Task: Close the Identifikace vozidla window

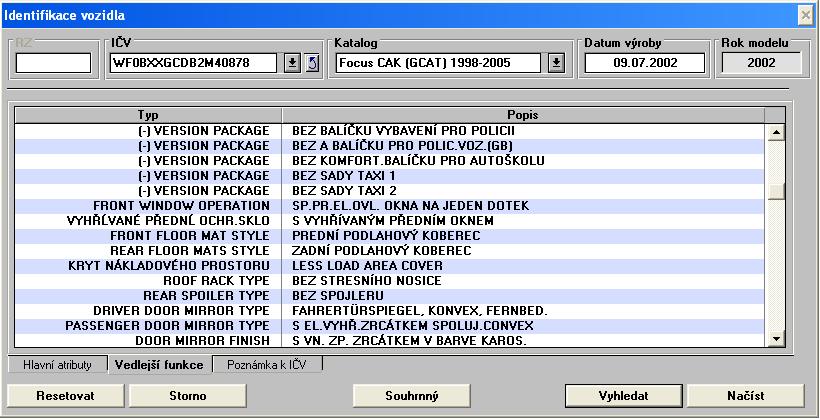Action: point(805,14)
